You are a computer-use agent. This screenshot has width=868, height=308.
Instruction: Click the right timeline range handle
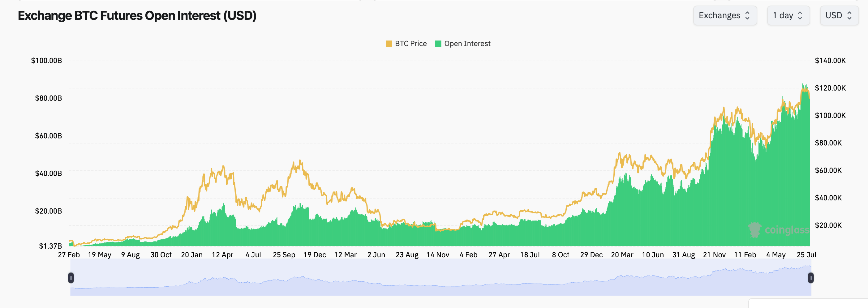tap(810, 278)
